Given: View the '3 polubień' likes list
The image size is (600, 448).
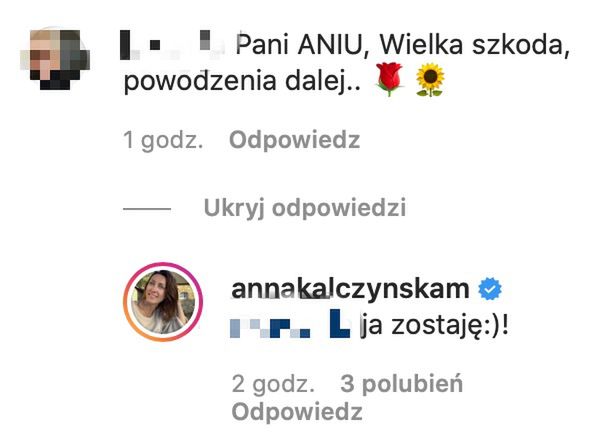Looking at the screenshot, I should pyautogui.click(x=401, y=384).
